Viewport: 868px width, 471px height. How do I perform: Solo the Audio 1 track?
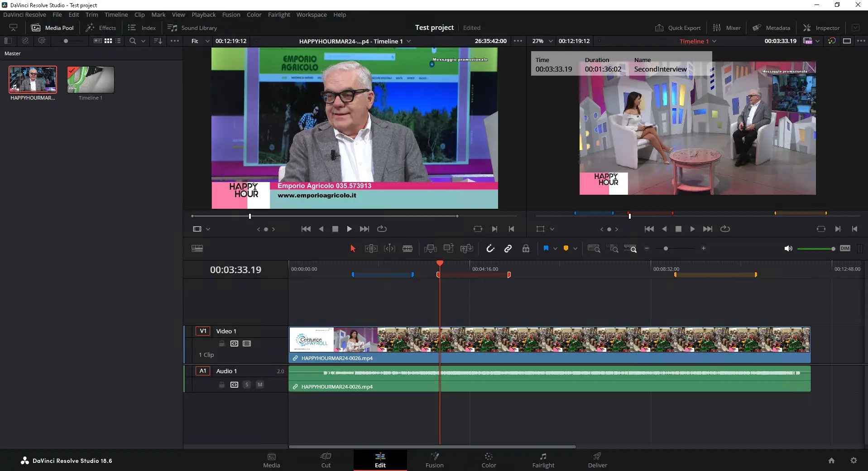(x=247, y=384)
